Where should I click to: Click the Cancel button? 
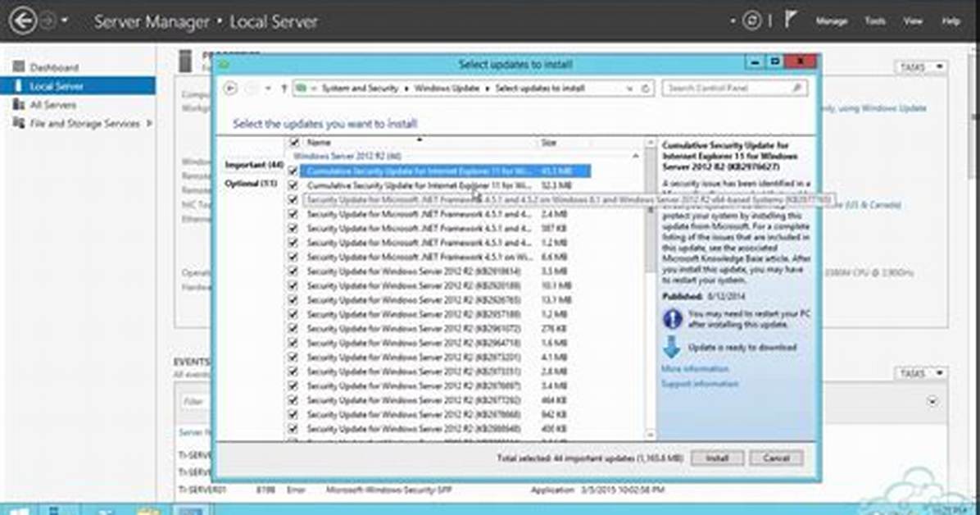click(x=776, y=458)
